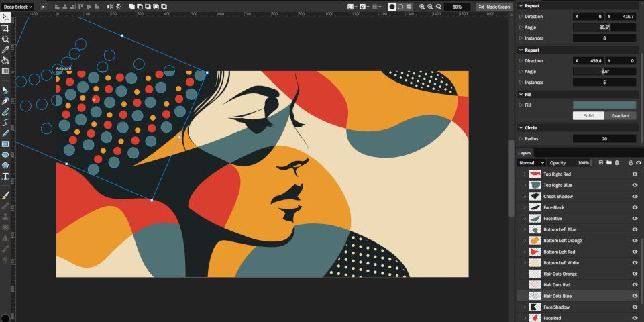The image size is (644, 322).
Task: Select the Ellipse tool
Action: 5,155
